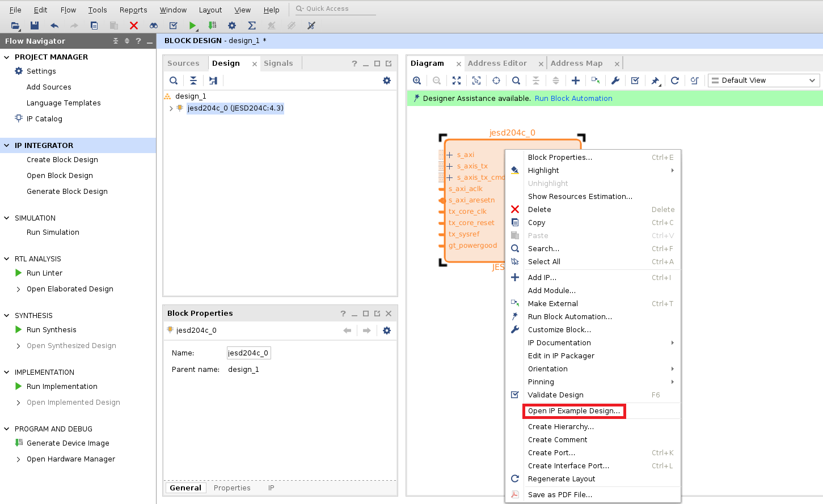Click the green Run play toolbar icon
The height and width of the screenshot is (504, 823).
point(193,26)
